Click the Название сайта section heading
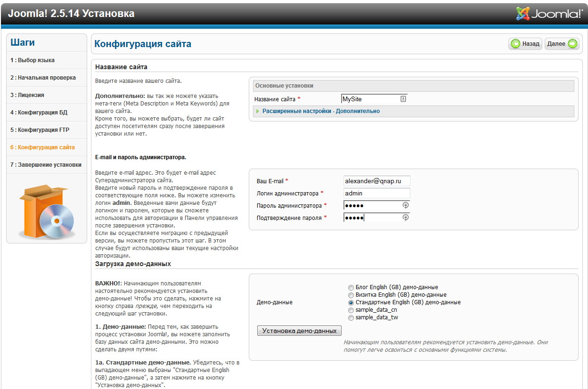This screenshot has width=588, height=389. (x=122, y=67)
